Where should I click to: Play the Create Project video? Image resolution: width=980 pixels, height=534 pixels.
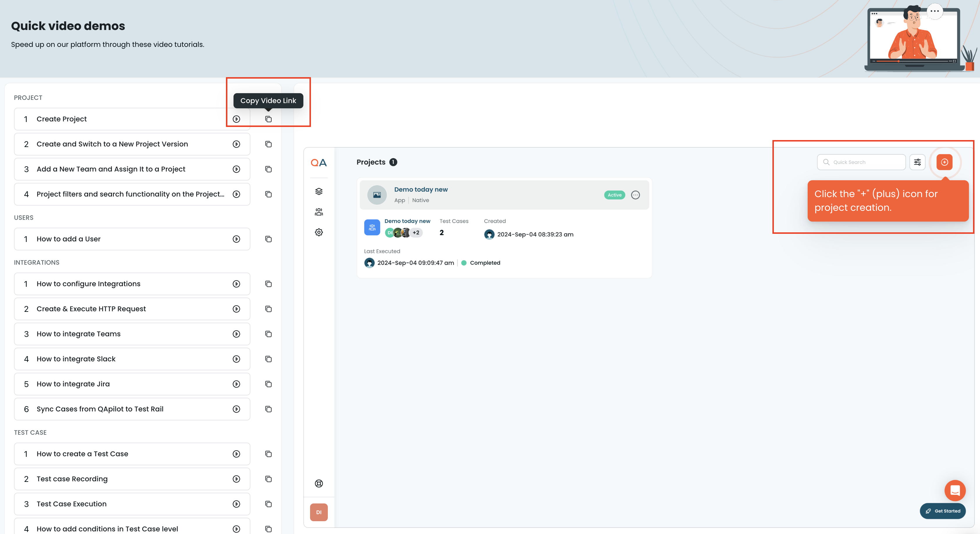236,119
